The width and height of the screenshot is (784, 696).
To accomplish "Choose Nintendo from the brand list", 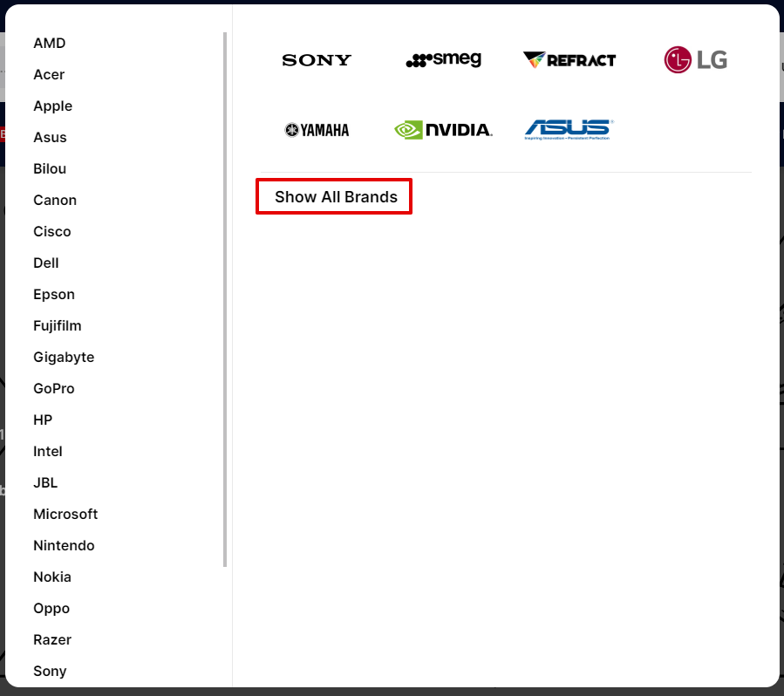I will [x=64, y=545].
